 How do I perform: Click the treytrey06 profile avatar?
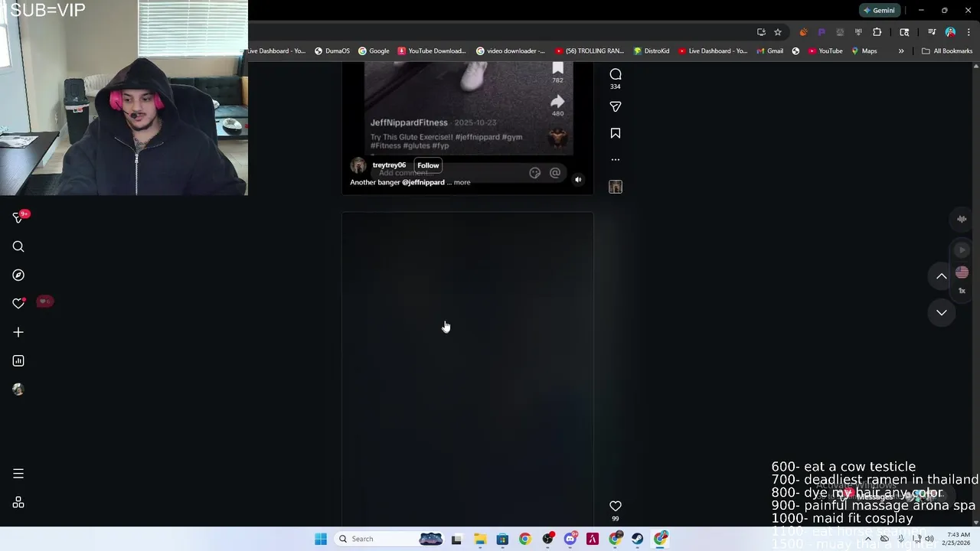coord(358,166)
